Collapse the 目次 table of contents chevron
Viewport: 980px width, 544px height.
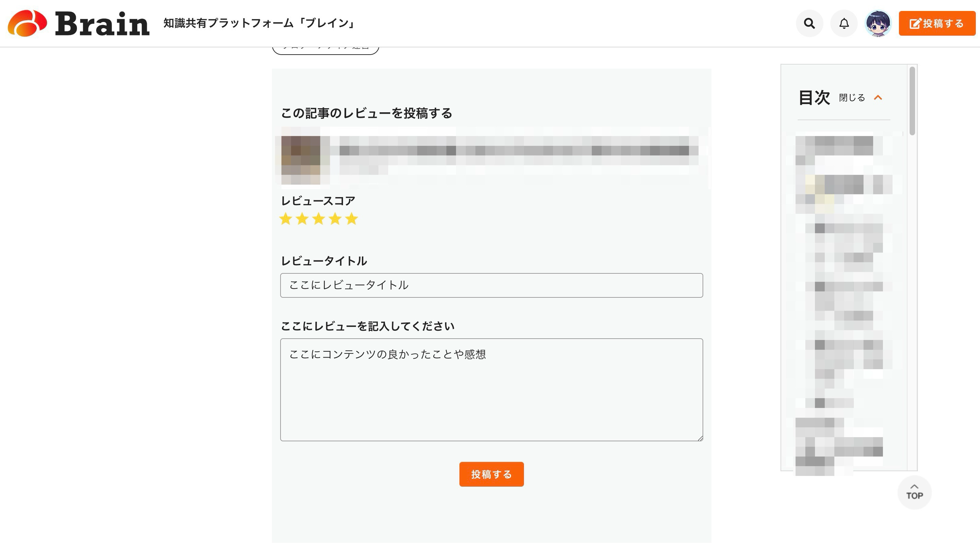coord(878,98)
